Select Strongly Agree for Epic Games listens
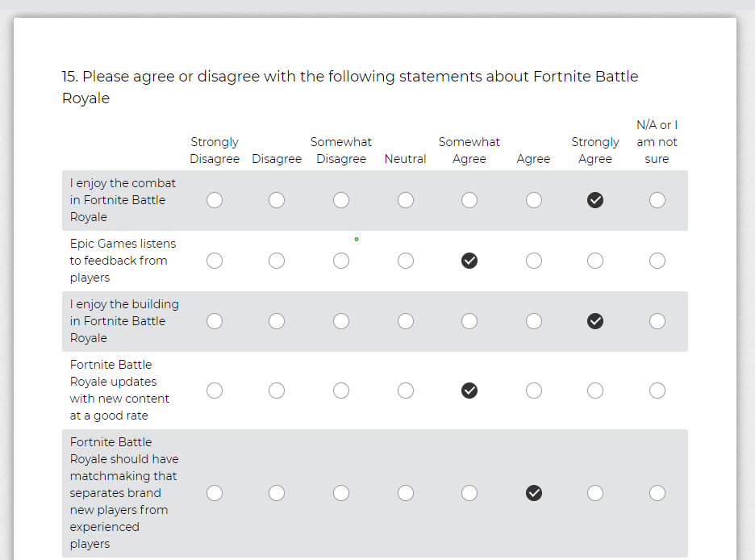The width and height of the screenshot is (755, 560). pos(595,261)
